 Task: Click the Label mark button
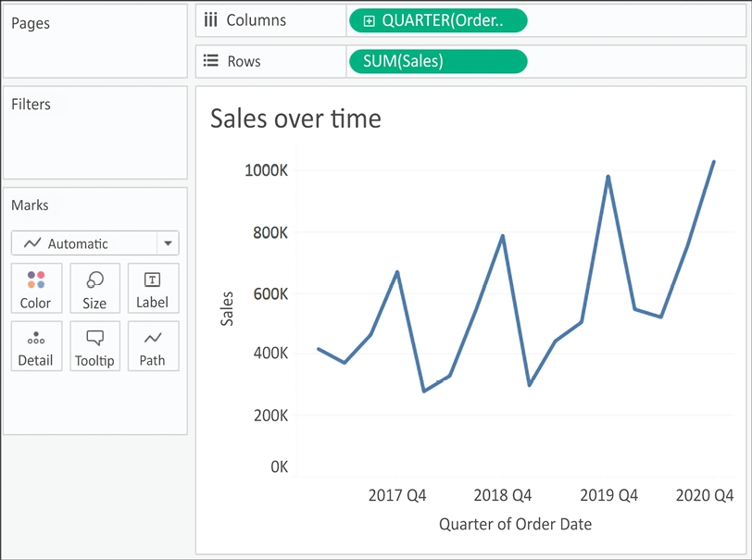(x=152, y=289)
